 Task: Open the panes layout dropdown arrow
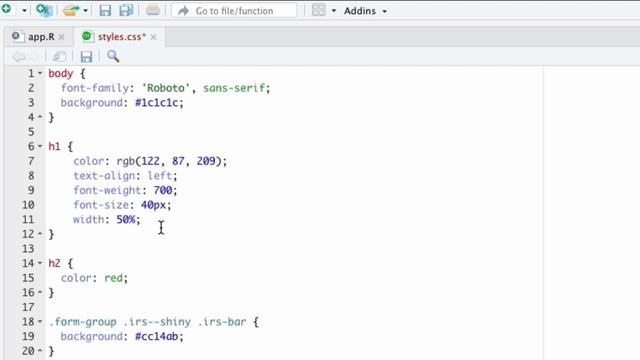(x=333, y=11)
